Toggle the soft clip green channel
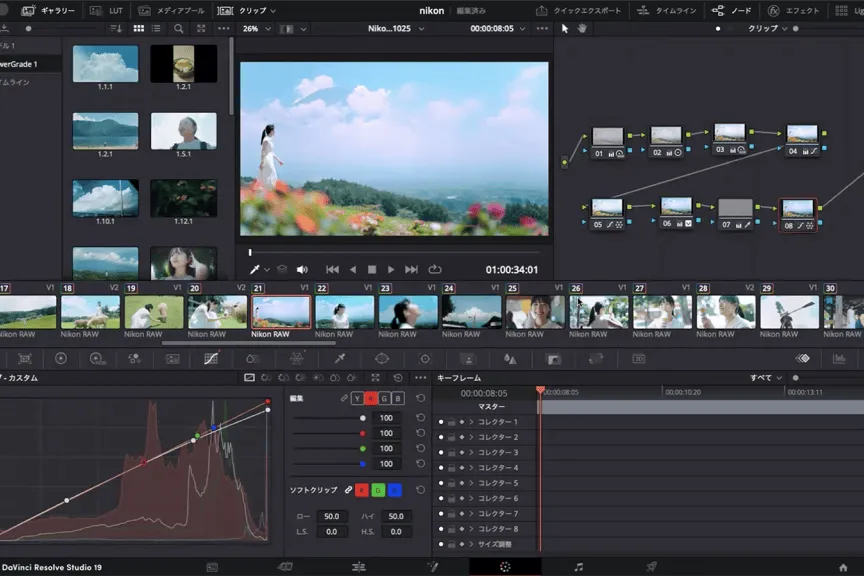Viewport: 864px width, 576px height. tap(379, 490)
